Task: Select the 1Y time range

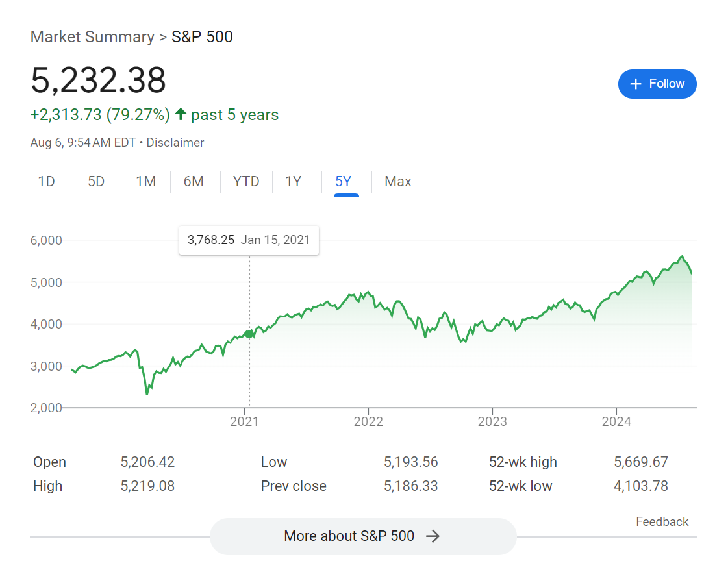Action: [294, 182]
